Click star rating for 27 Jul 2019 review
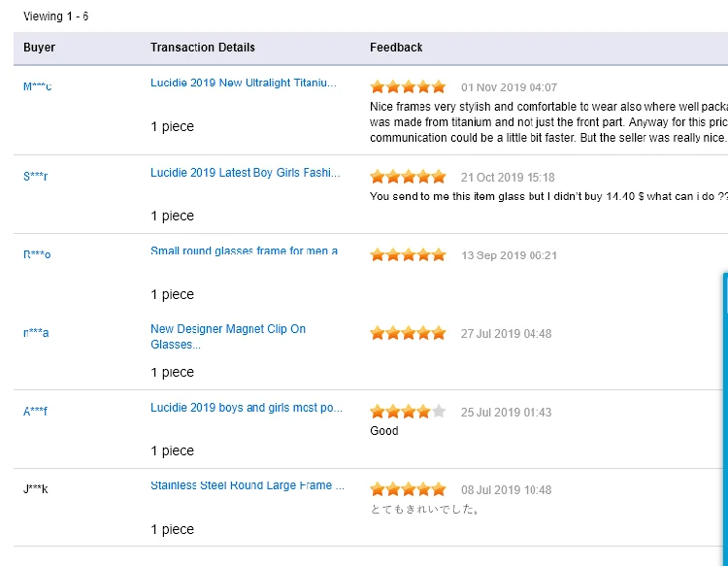This screenshot has height=566, width=728. pyautogui.click(x=408, y=333)
